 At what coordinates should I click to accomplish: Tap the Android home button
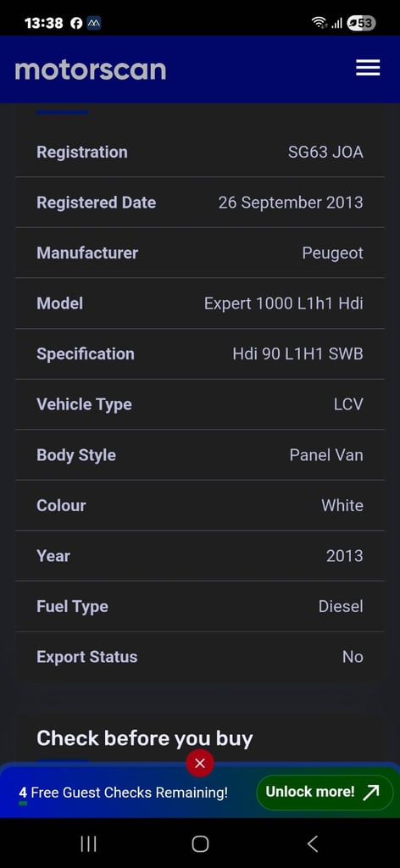coord(200,843)
